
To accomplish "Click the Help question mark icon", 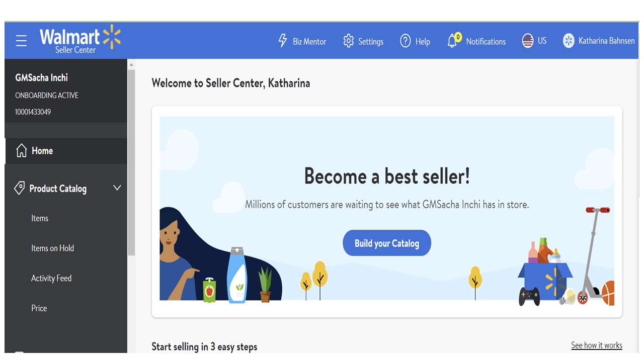I will (405, 41).
